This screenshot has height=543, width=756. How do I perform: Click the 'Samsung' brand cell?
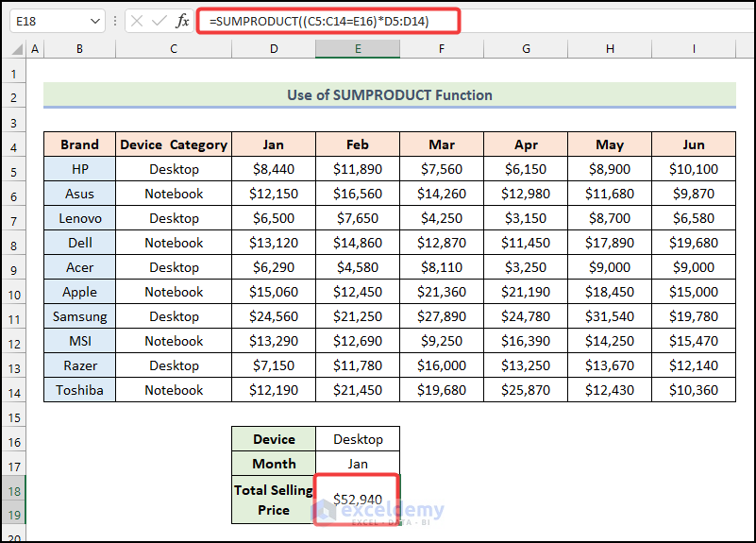pos(79,316)
